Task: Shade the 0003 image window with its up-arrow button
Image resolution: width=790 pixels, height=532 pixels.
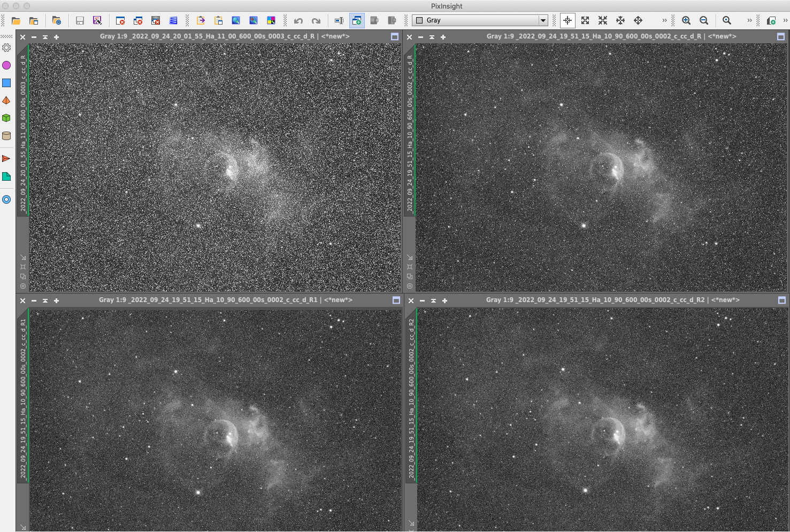Action: pyautogui.click(x=45, y=37)
